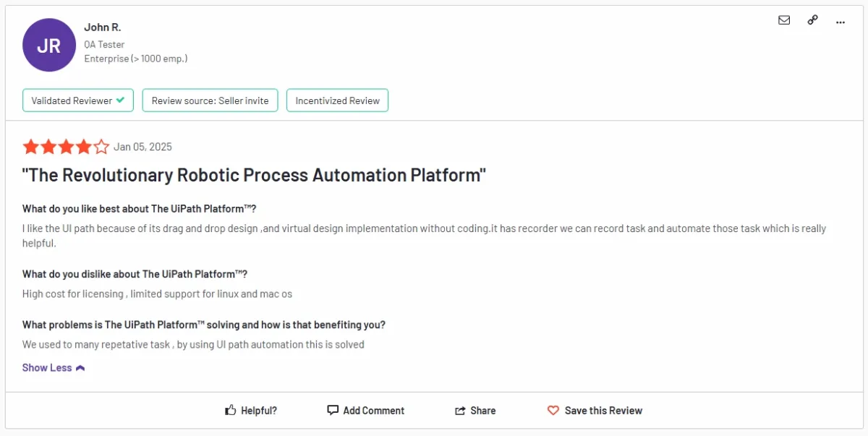The image size is (868, 436).
Task: Open the review title headline
Action: coord(254,175)
